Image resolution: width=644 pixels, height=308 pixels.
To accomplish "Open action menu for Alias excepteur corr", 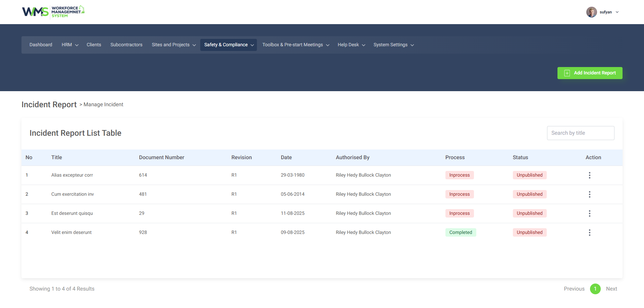I will [589, 175].
